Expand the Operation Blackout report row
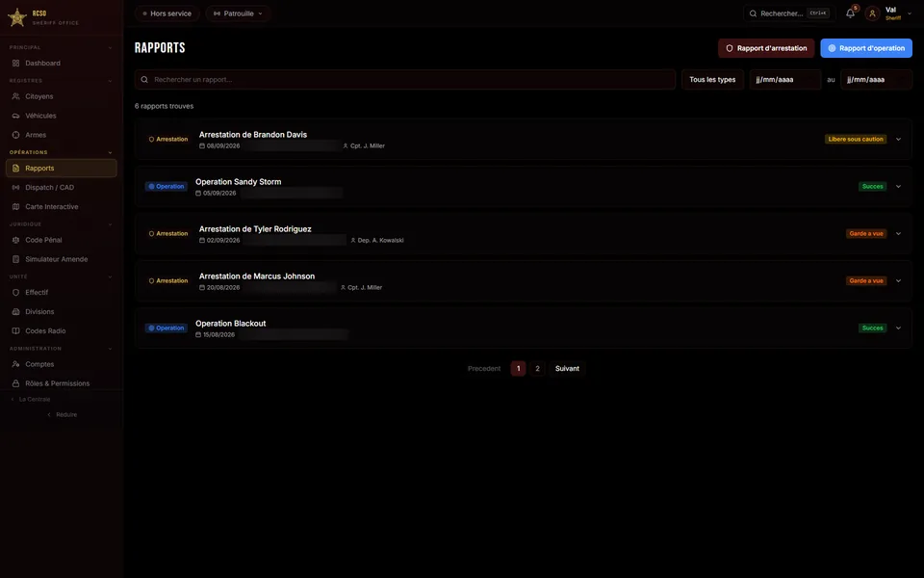 click(898, 328)
